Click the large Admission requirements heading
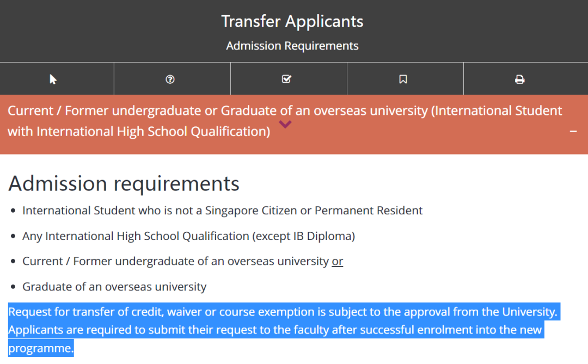Screen dimensions: 588x364 (124, 183)
